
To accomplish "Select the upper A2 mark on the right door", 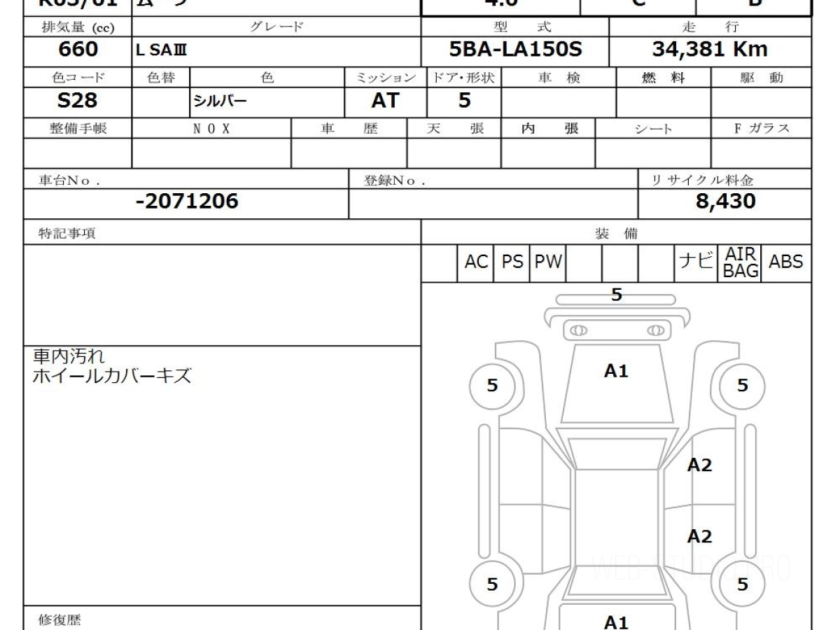I will tap(699, 465).
